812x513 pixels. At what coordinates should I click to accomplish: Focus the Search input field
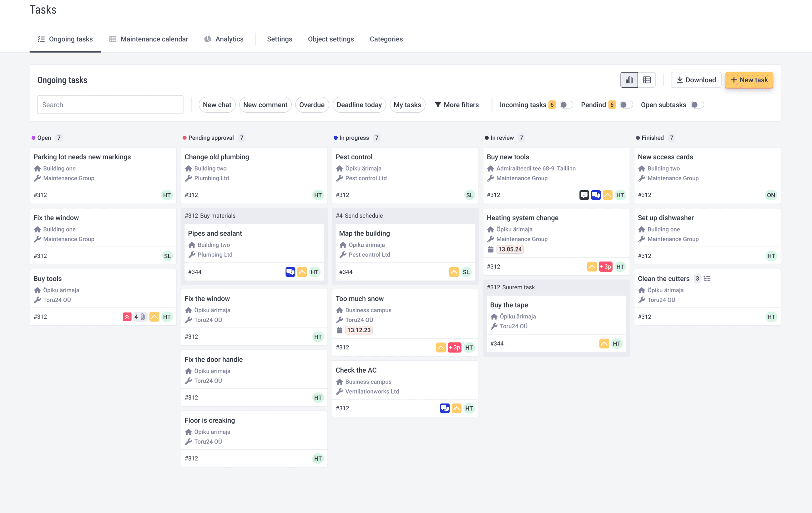pos(110,105)
